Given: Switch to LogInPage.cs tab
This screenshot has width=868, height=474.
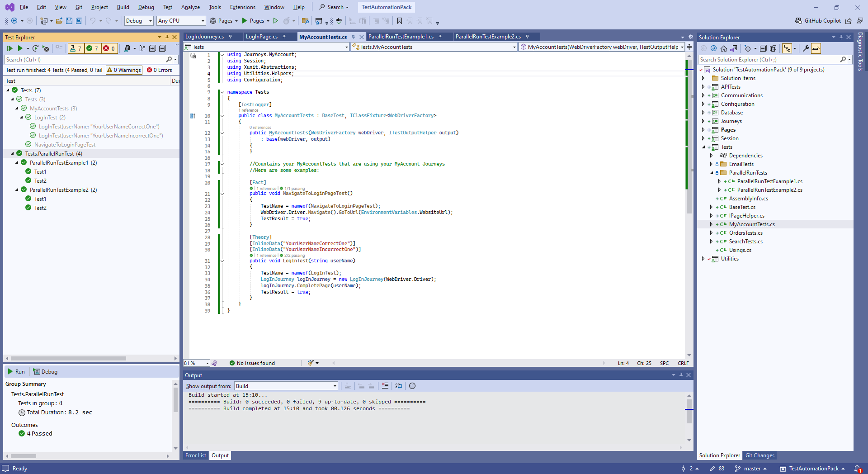Looking at the screenshot, I should pyautogui.click(x=262, y=37).
